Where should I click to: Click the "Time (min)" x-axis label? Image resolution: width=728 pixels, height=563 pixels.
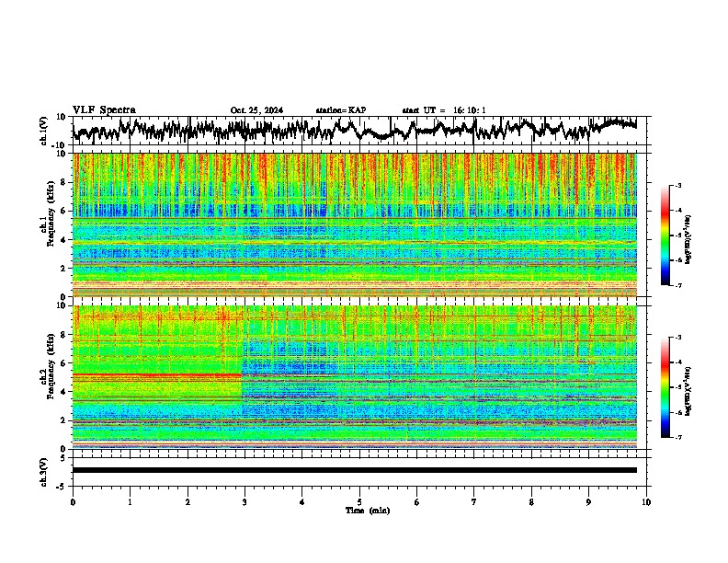pos(368,511)
